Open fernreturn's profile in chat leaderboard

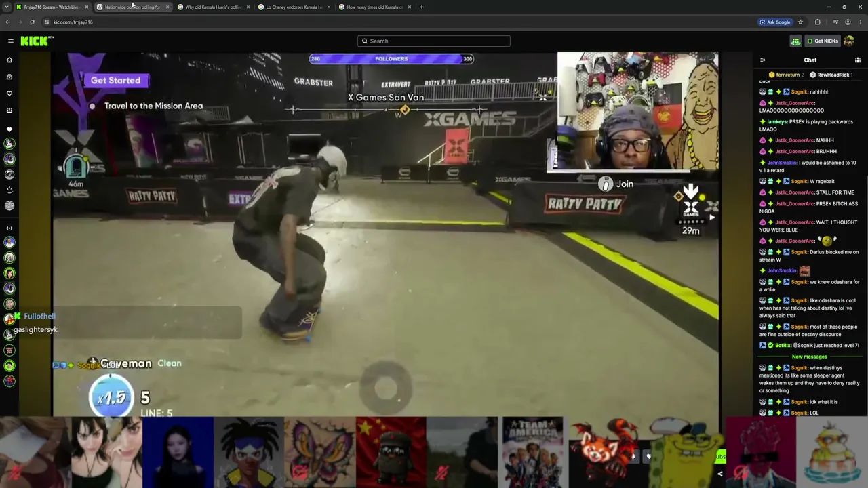coord(786,75)
